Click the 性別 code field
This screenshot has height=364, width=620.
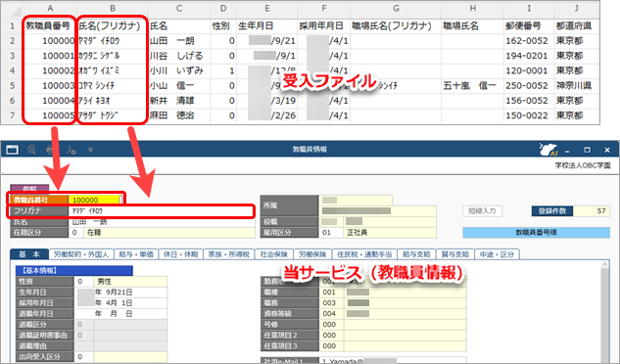[84, 282]
